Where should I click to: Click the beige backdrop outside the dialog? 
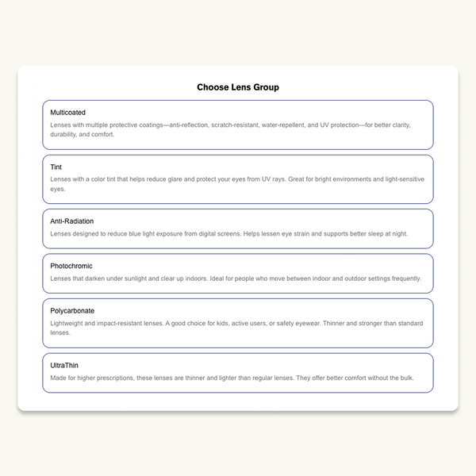coord(238,444)
